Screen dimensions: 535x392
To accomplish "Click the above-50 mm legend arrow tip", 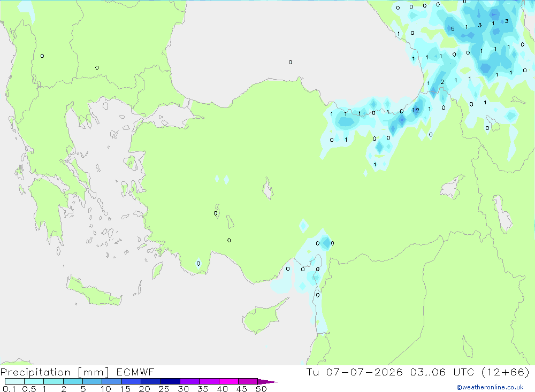I will [x=268, y=382].
